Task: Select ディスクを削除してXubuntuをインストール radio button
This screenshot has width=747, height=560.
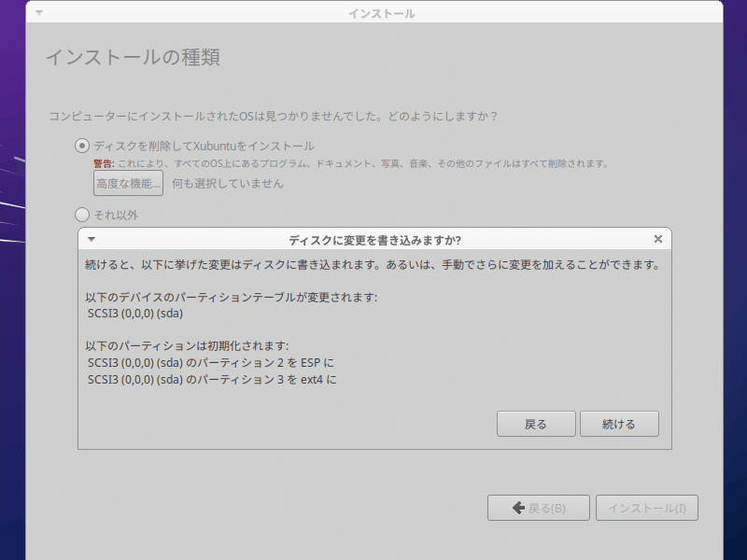Action: (82, 146)
